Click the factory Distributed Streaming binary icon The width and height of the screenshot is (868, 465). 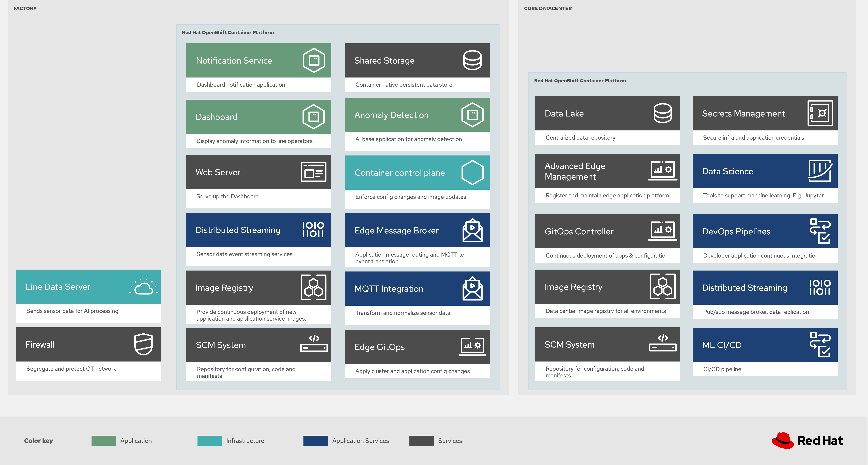pos(313,230)
